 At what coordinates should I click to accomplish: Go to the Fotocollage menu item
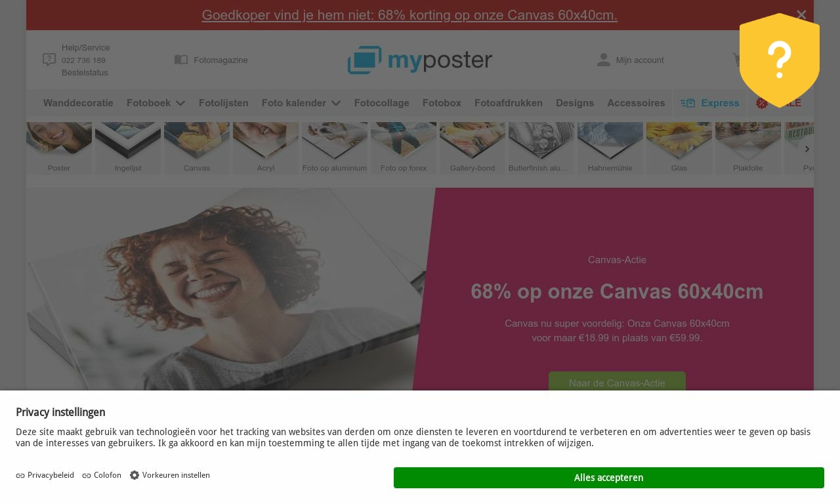click(382, 103)
